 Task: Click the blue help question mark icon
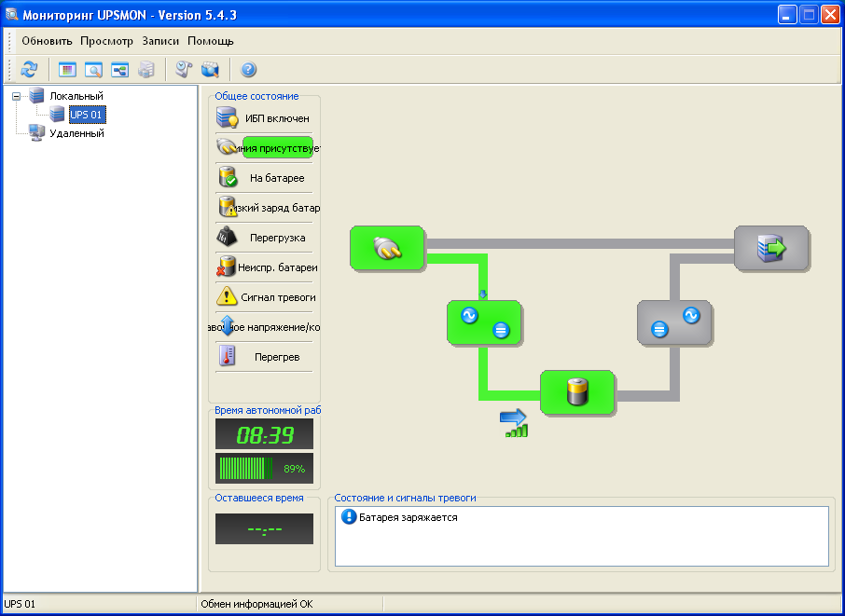tap(248, 70)
